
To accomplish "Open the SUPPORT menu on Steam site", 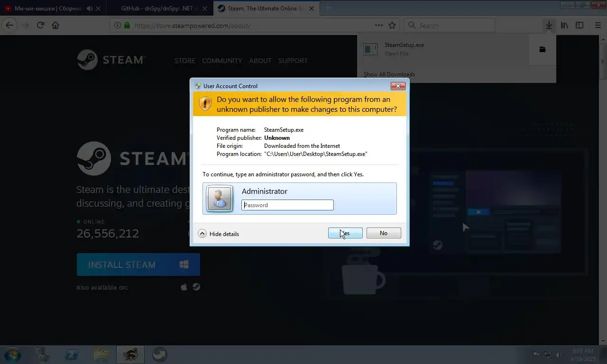I will point(293,61).
